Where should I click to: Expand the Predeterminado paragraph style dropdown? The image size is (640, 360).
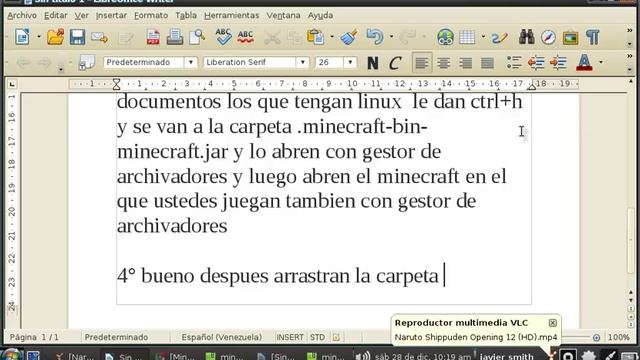(x=191, y=62)
